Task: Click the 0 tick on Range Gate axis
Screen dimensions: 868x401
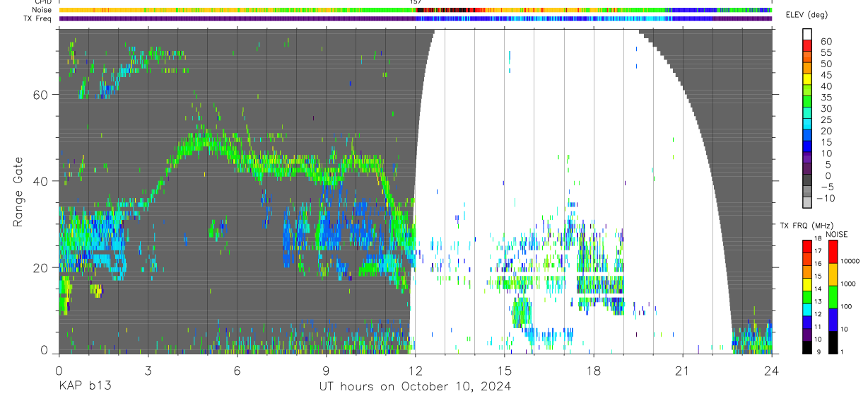Action: click(x=45, y=349)
